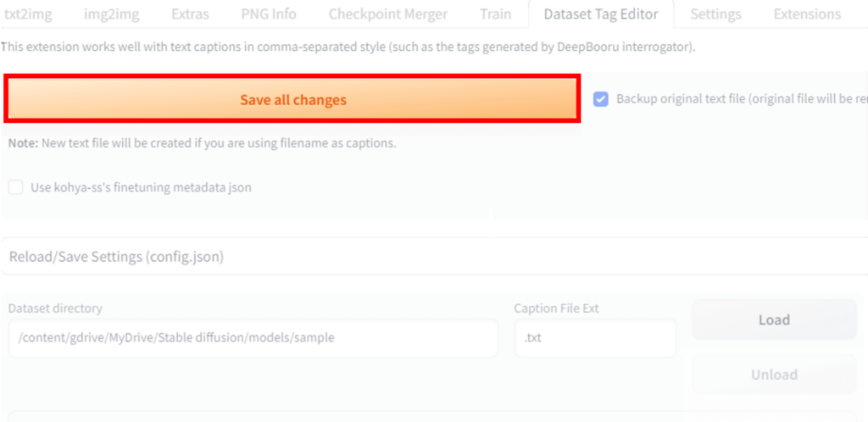Go to the Extensions tab

click(x=807, y=14)
